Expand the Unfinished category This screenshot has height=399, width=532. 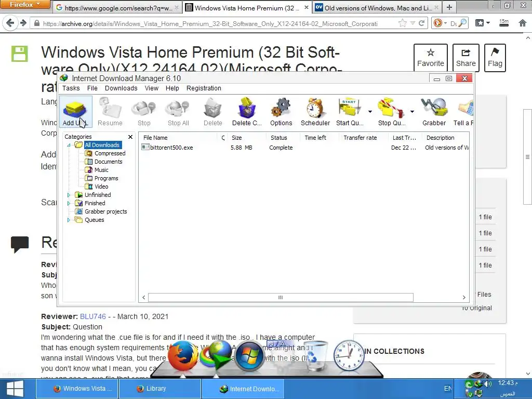(69, 195)
